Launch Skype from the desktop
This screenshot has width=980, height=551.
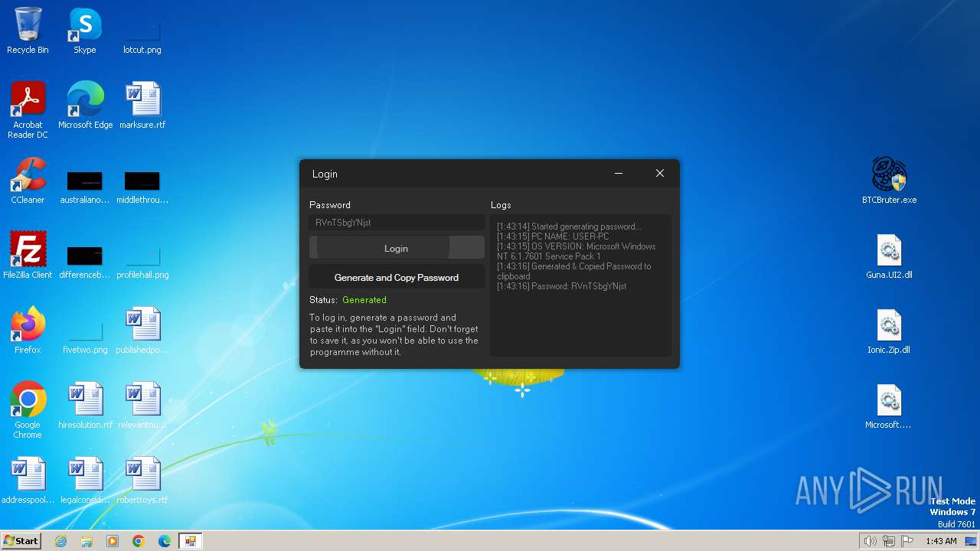click(x=85, y=31)
